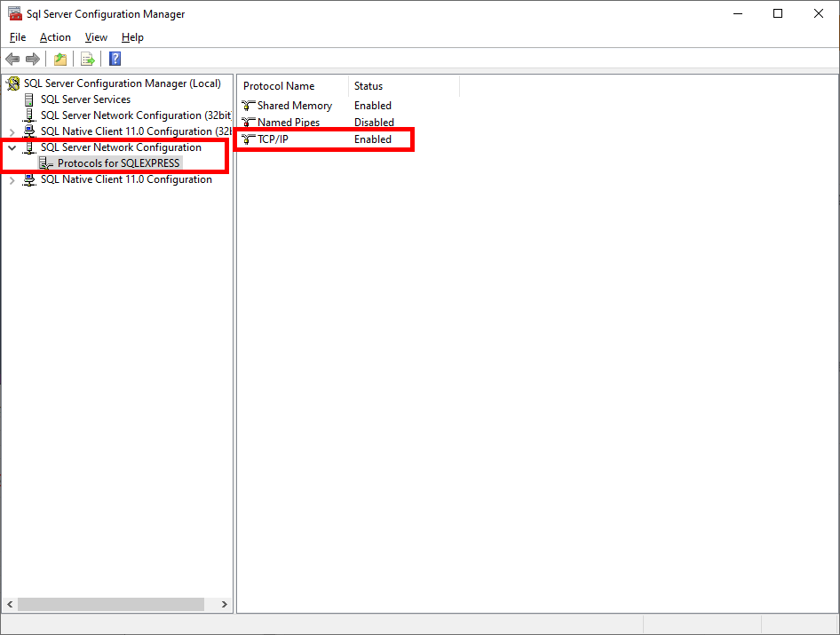Click the Named Pipes protocol icon

(248, 123)
